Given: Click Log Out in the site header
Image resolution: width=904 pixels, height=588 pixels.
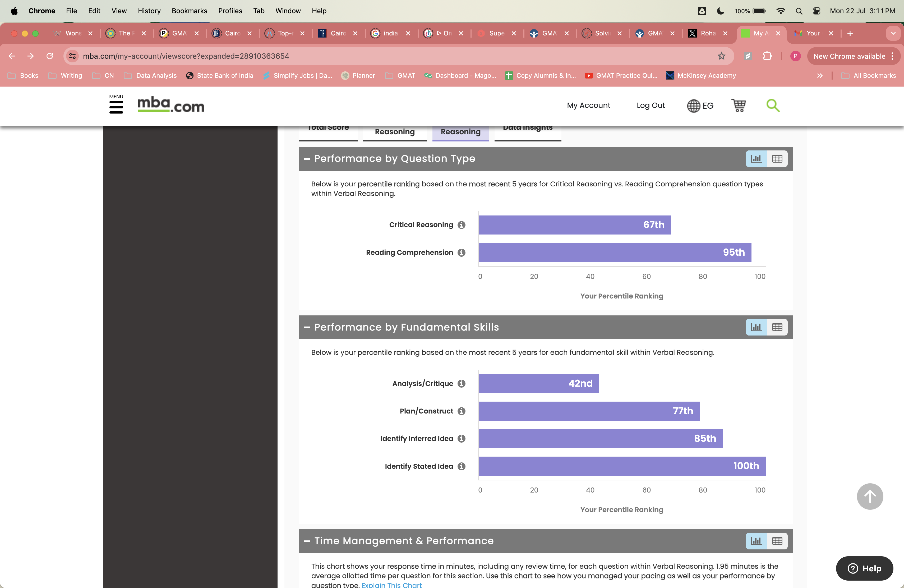Looking at the screenshot, I should tap(651, 105).
